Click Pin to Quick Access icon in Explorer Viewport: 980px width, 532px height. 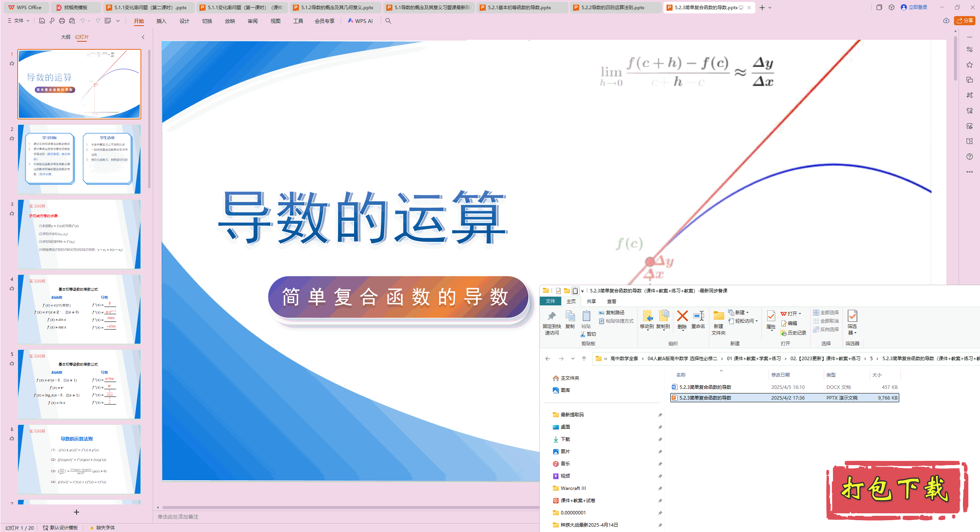[552, 323]
